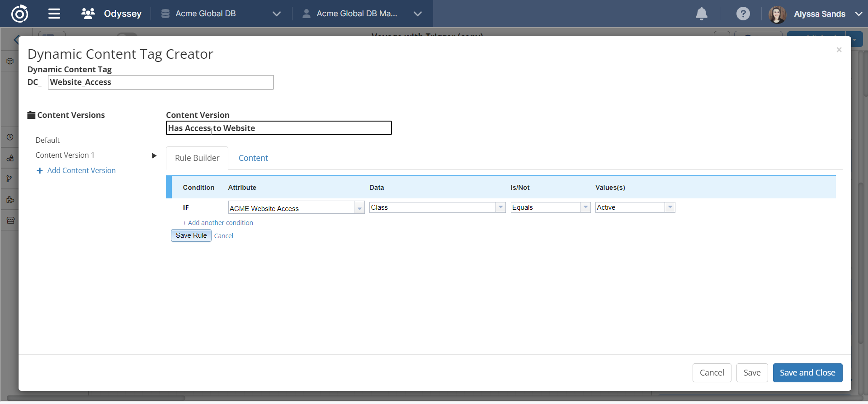
Task: Open the hamburger navigation menu
Action: [54, 14]
